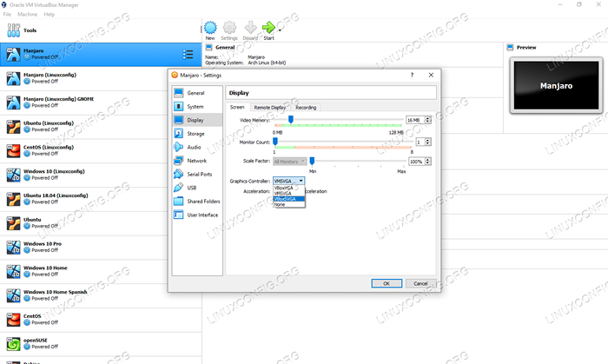The height and width of the screenshot is (364, 608).
Task: Click the Monitor Count slider handle
Action: tap(275, 142)
